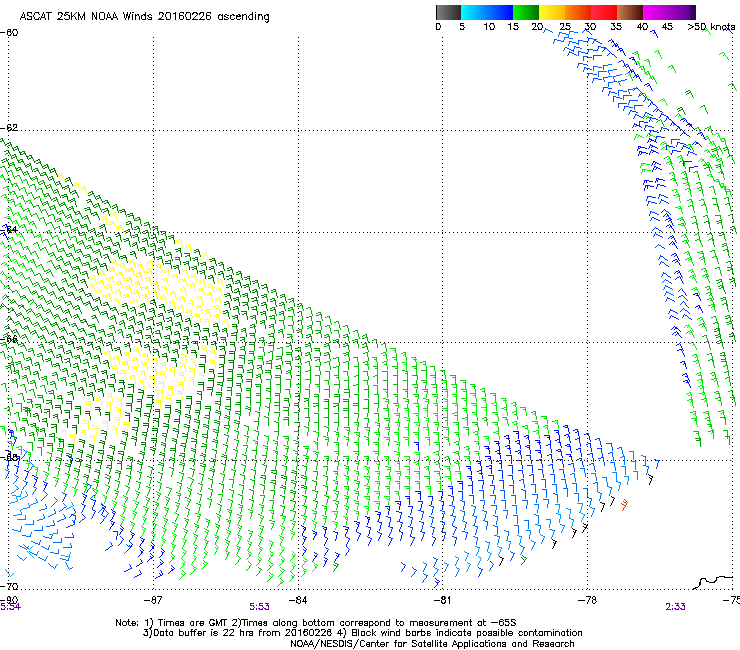Click the -68 latitude axis label
Screen dimensions: 740x650
point(9,457)
